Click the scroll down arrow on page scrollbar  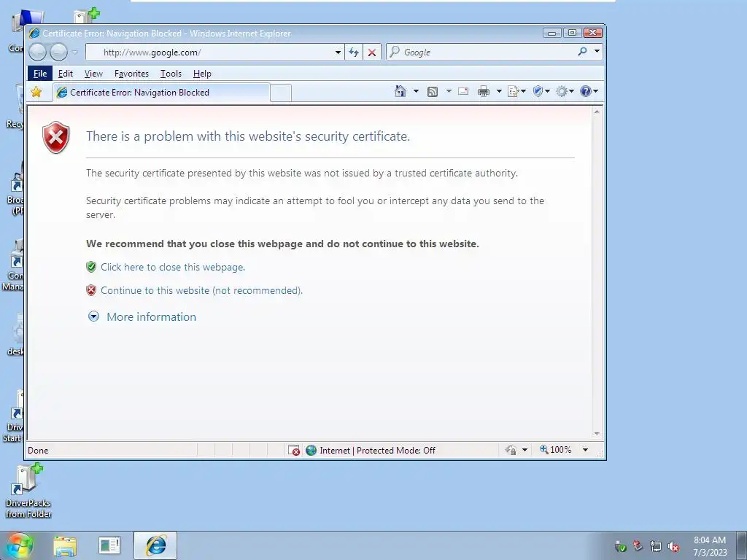(597, 434)
